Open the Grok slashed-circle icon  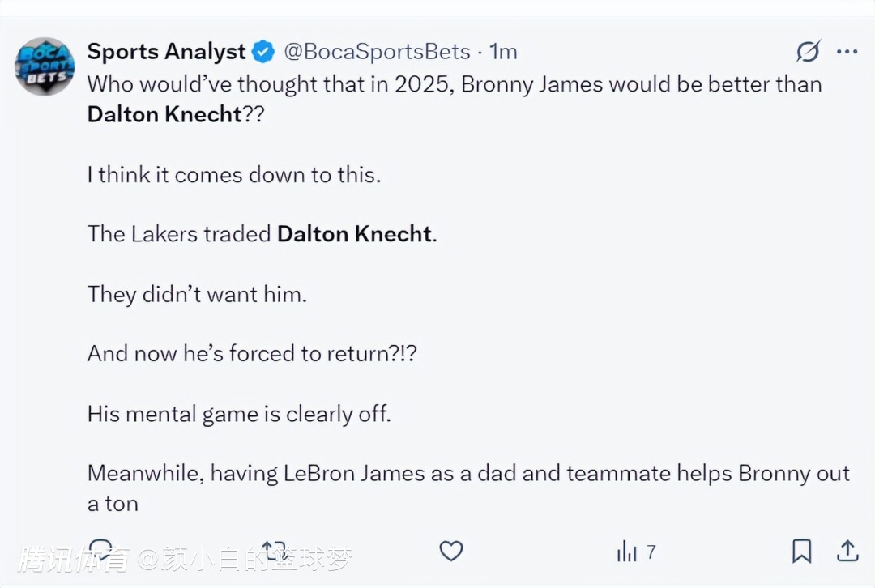tap(808, 53)
